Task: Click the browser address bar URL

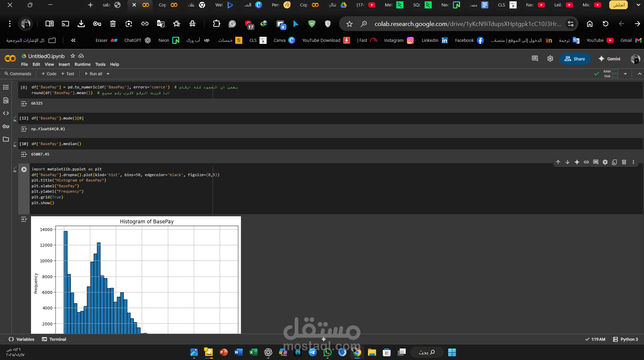Action: point(468,24)
